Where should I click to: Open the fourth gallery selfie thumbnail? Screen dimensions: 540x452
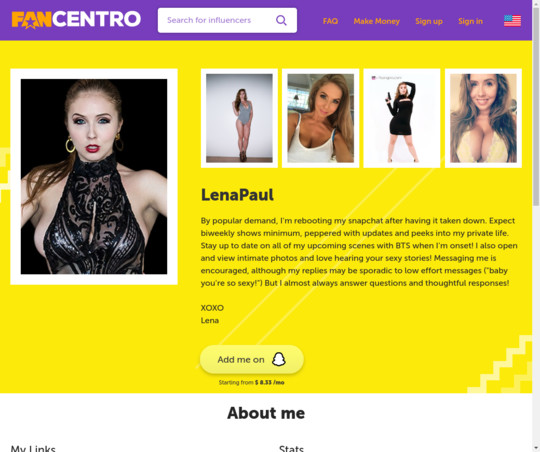point(483,118)
